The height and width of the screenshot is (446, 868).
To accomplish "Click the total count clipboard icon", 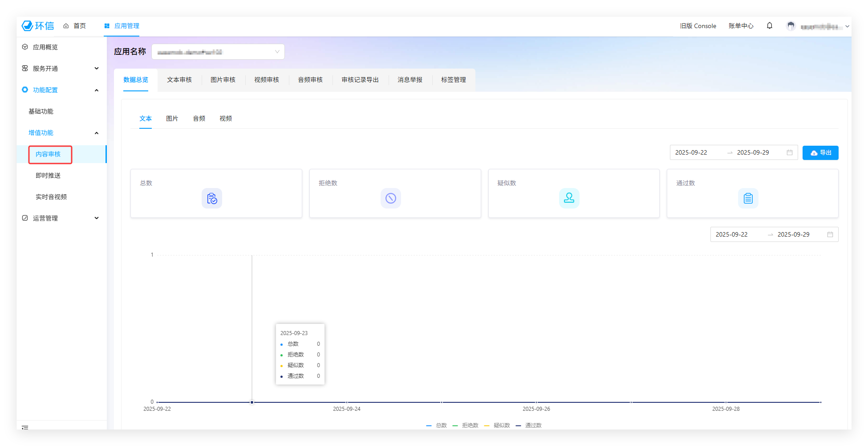I will pos(212,198).
